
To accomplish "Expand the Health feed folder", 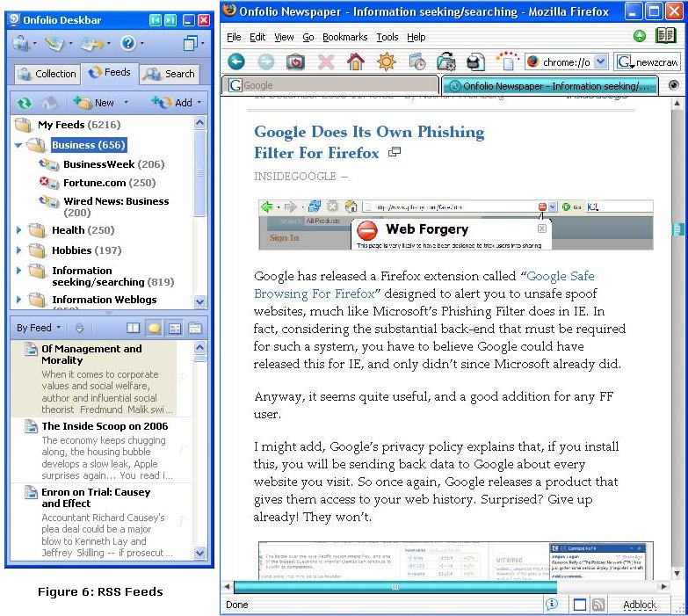I will [18, 229].
